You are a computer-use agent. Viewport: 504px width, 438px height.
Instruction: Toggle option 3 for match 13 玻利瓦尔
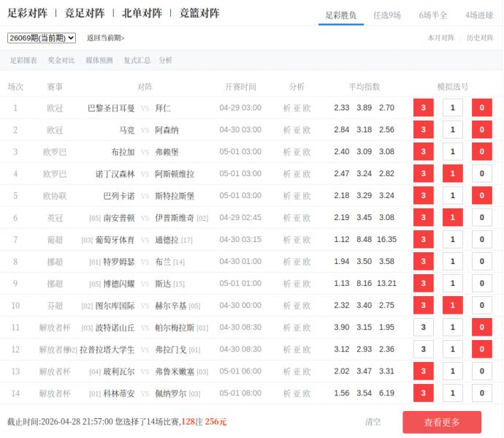[424, 371]
